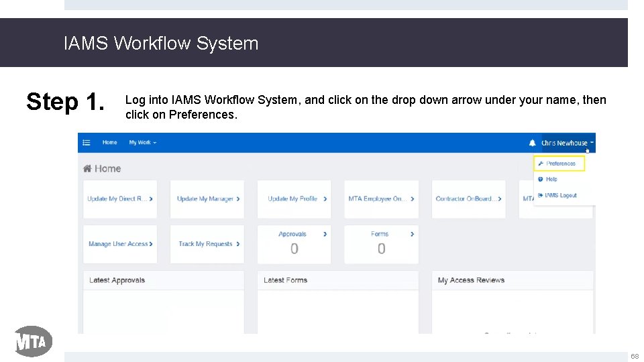The height and width of the screenshot is (362, 644).
Task: Select Preferences from the user menu
Action: (x=561, y=164)
